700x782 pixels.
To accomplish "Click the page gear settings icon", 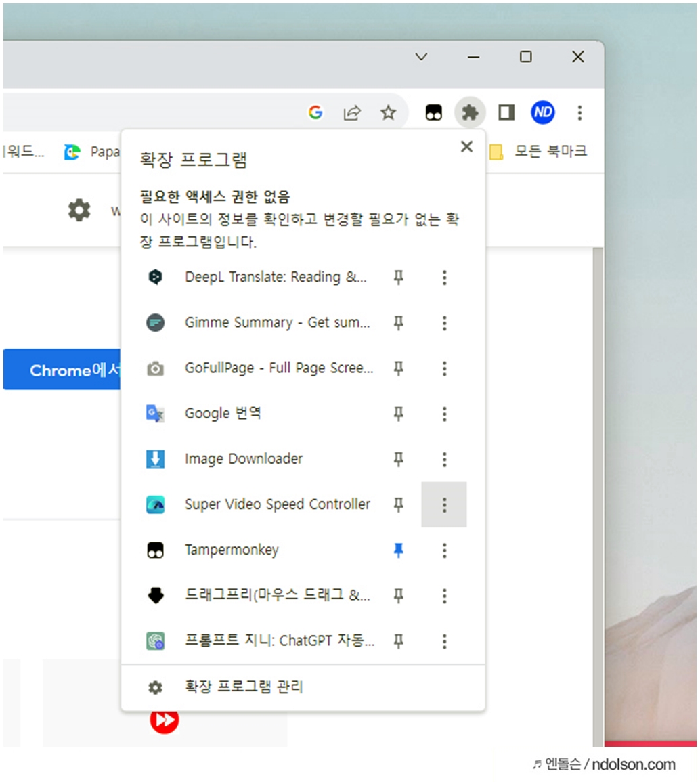I will tap(79, 210).
